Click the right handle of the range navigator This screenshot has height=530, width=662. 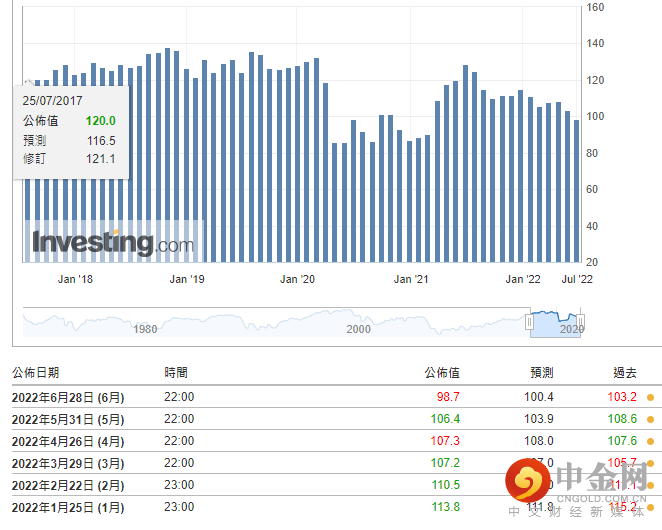point(580,322)
